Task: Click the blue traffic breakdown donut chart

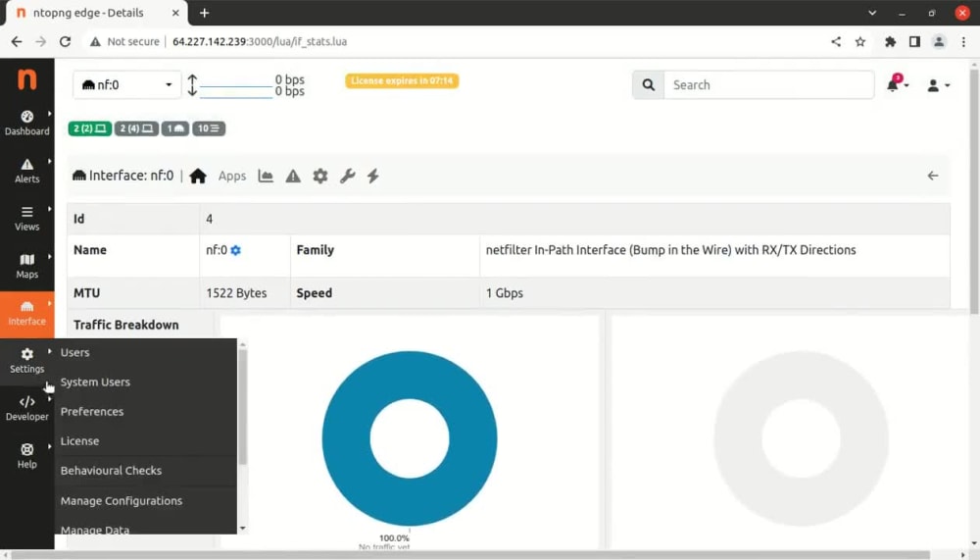Action: pyautogui.click(x=410, y=438)
